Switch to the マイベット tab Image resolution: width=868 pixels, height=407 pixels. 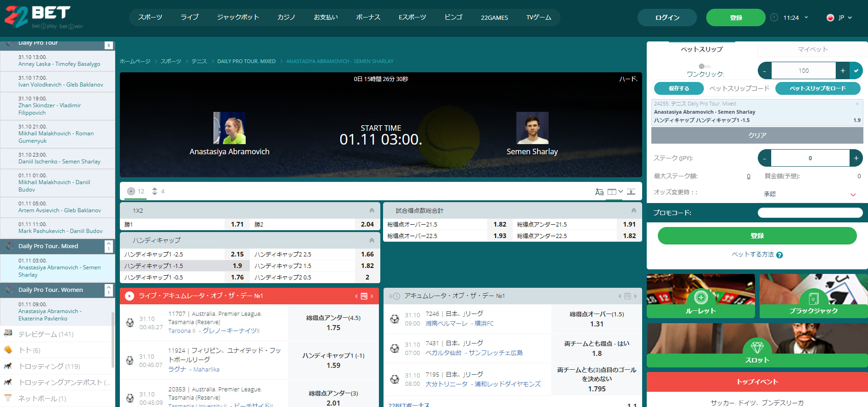click(x=813, y=49)
